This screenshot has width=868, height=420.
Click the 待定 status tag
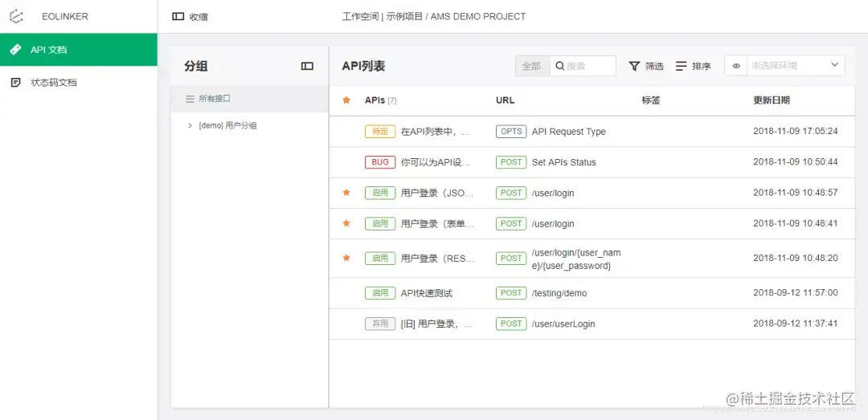coord(380,131)
